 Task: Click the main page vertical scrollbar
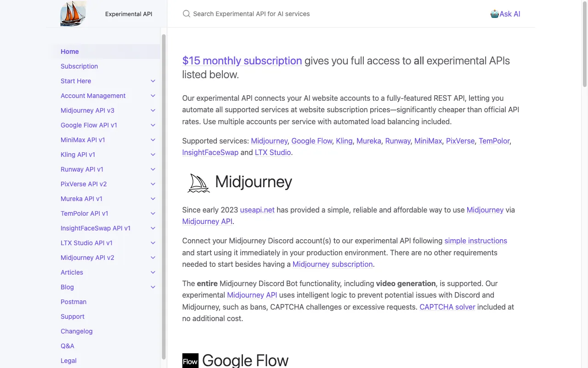(x=585, y=44)
